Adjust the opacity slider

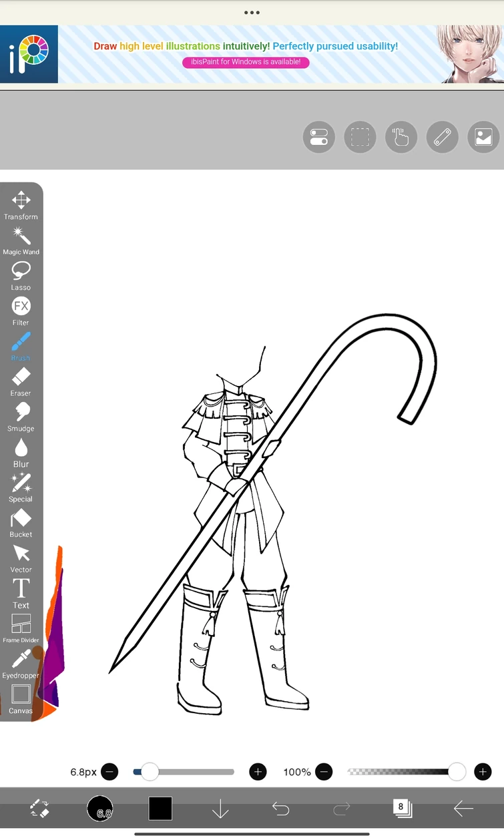click(407, 772)
